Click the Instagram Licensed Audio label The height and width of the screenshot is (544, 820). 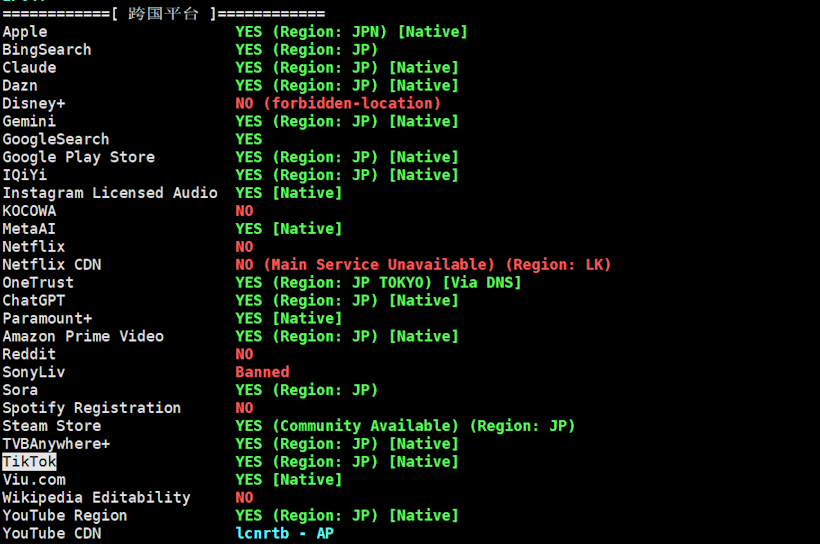(x=109, y=193)
